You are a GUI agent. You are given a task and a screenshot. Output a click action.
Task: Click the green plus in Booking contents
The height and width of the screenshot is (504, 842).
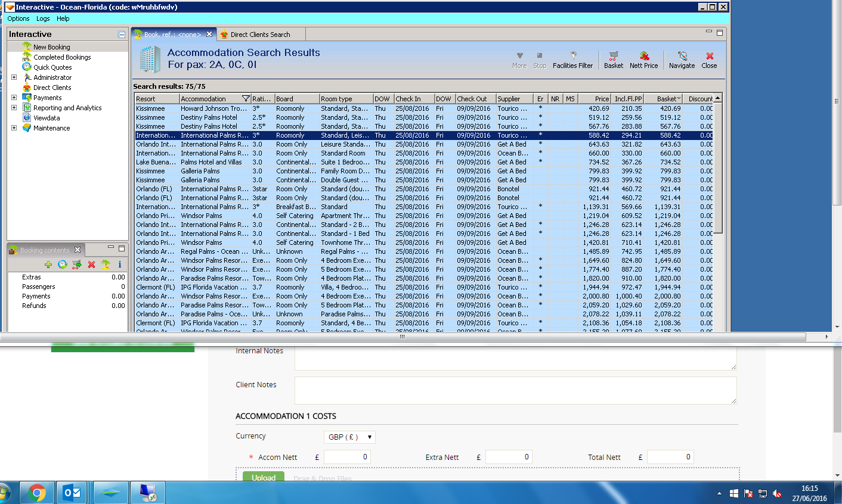(48, 265)
